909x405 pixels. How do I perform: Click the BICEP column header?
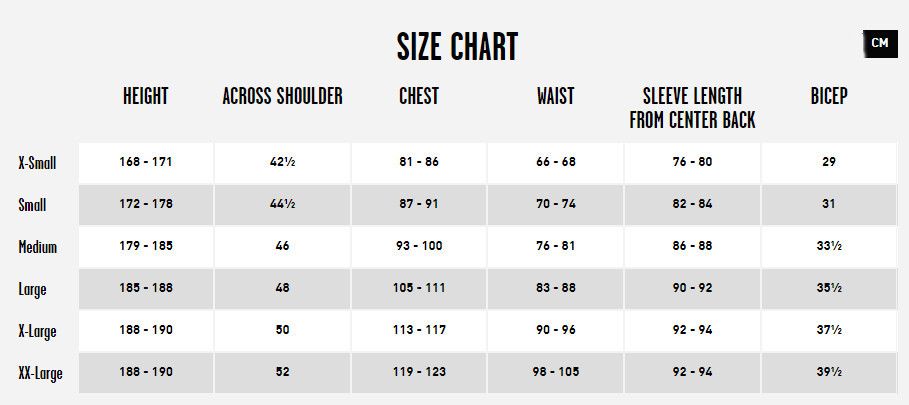pyautogui.click(x=829, y=96)
